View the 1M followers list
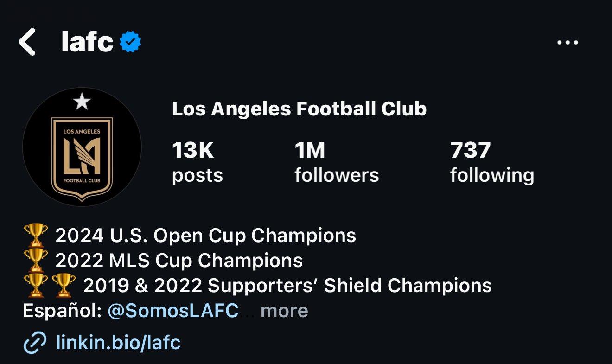 pyautogui.click(x=336, y=161)
